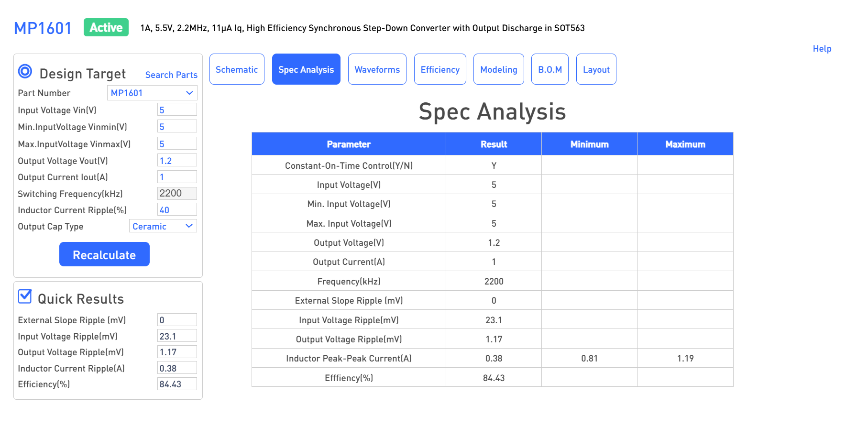Click the Spec Analysis page heading
The width and height of the screenshot is (868, 438).
click(x=492, y=112)
